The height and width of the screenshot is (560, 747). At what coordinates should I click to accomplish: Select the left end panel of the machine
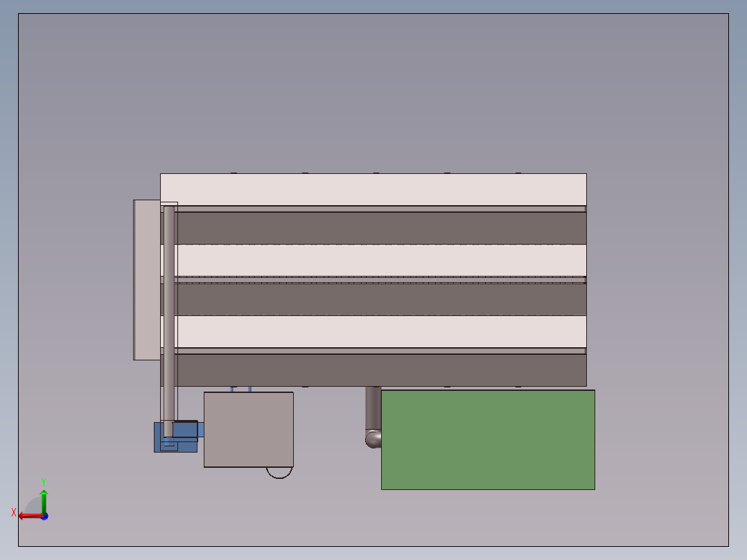tap(147, 280)
